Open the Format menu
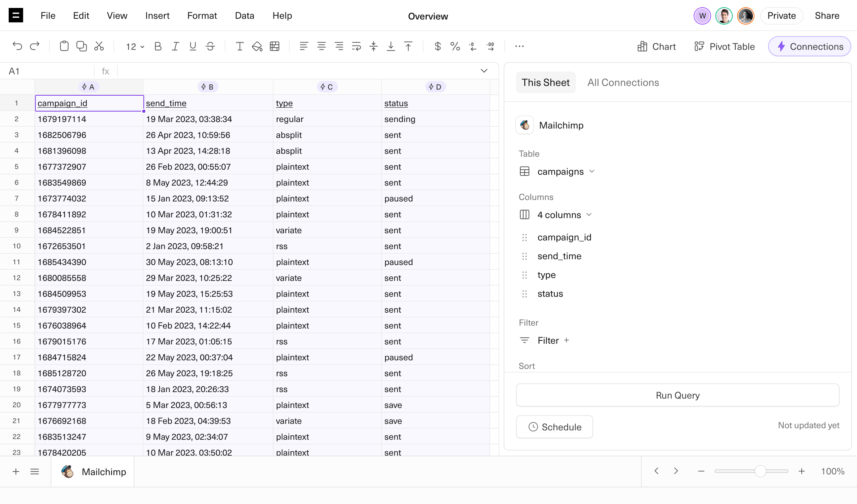Screen dimensions: 857x504 pyautogui.click(x=202, y=16)
